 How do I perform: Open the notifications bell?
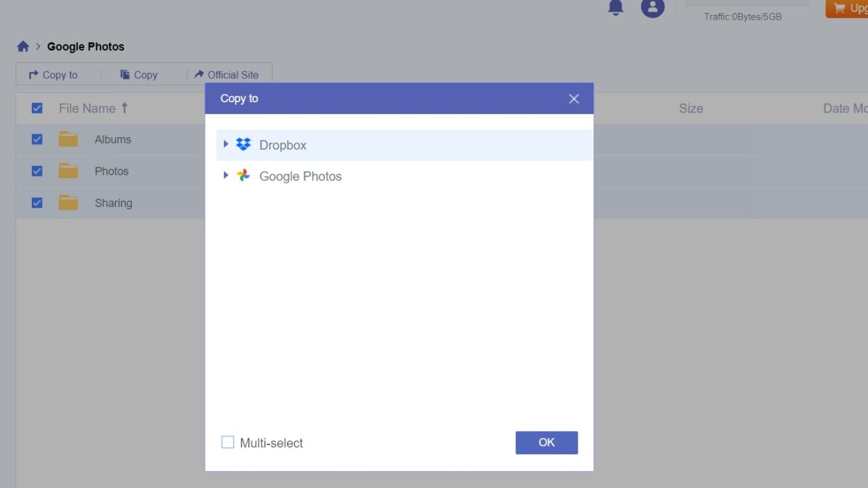click(616, 7)
